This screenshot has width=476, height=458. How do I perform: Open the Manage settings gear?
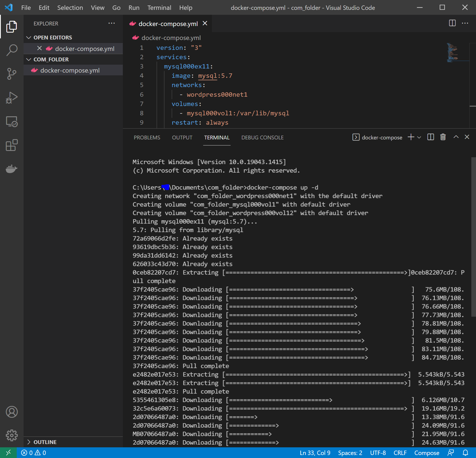[12, 435]
